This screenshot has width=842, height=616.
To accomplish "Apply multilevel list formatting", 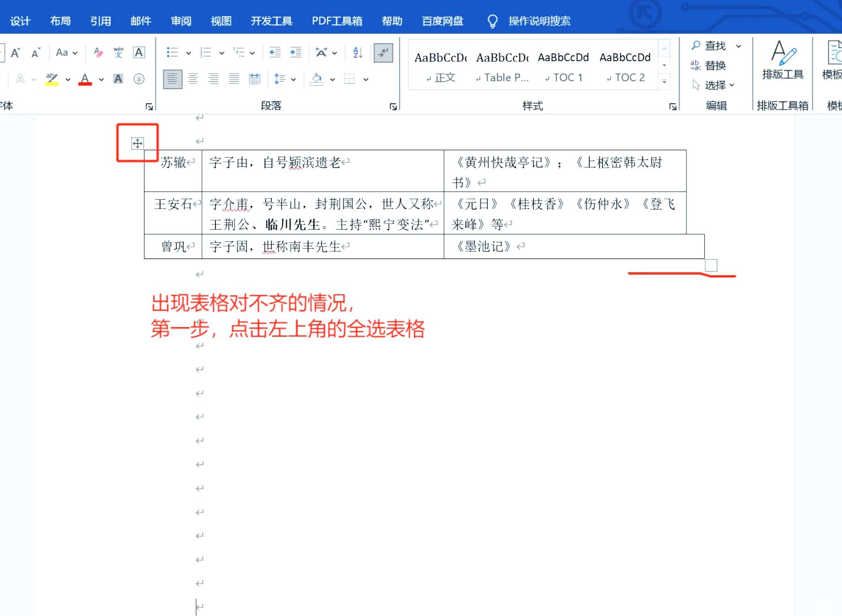I will (x=239, y=52).
